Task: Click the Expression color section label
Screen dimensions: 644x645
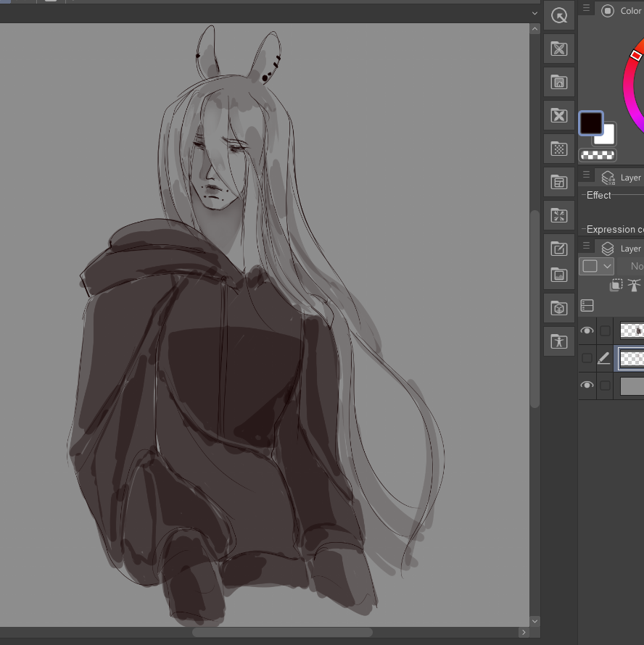Action: [615, 229]
